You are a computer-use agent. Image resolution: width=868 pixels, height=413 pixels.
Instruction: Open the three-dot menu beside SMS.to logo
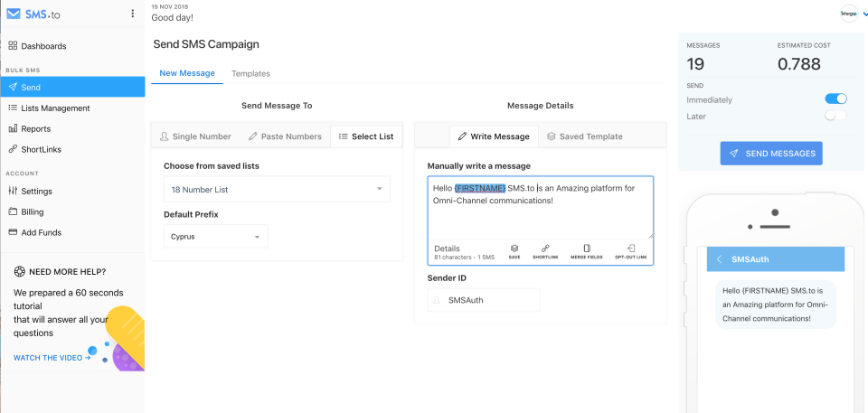133,14
